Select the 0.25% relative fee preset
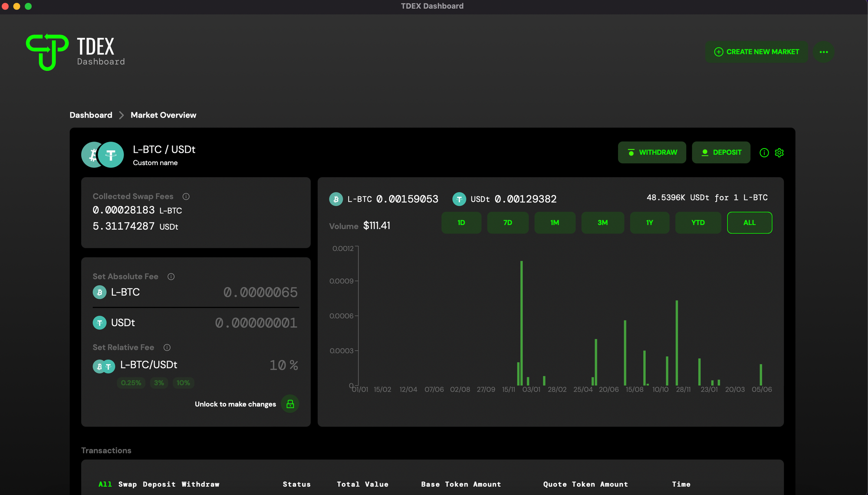Screen dimensions: 868x495 click(131, 383)
